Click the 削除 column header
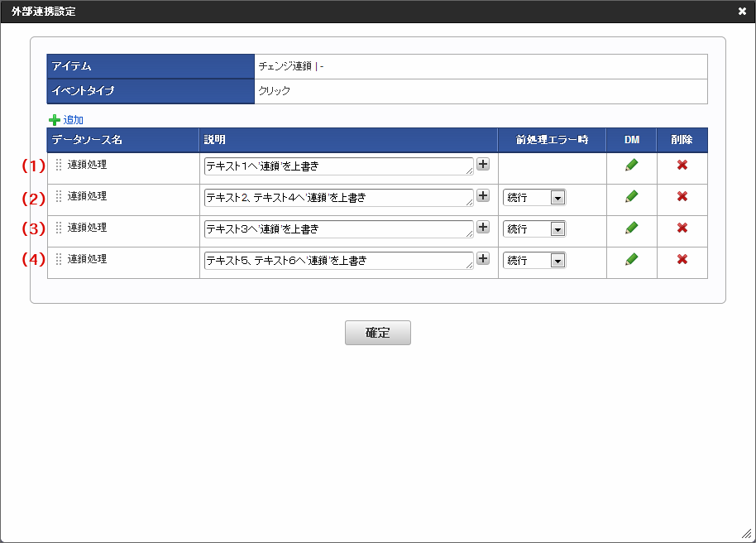Screen dimensions: 756x543 (682, 140)
